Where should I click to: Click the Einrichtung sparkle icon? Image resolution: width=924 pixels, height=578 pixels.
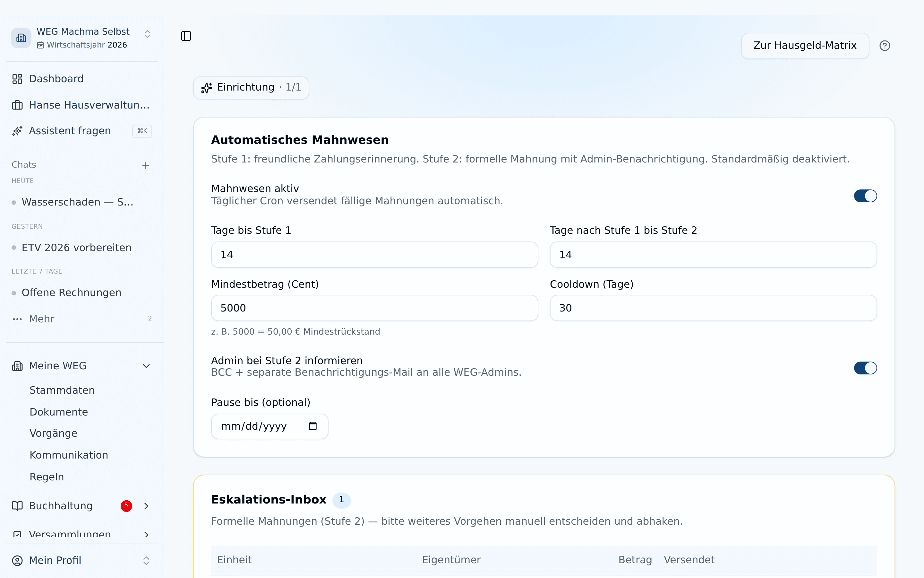click(x=207, y=88)
